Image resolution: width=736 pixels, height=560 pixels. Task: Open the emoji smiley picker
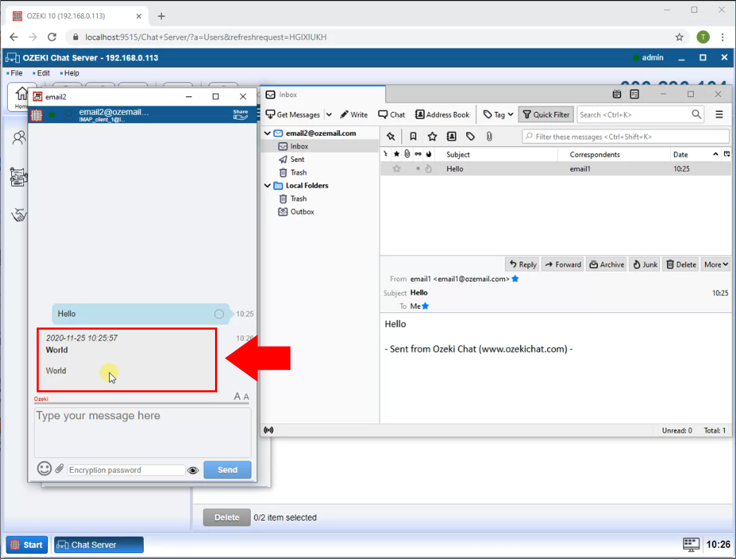point(44,469)
